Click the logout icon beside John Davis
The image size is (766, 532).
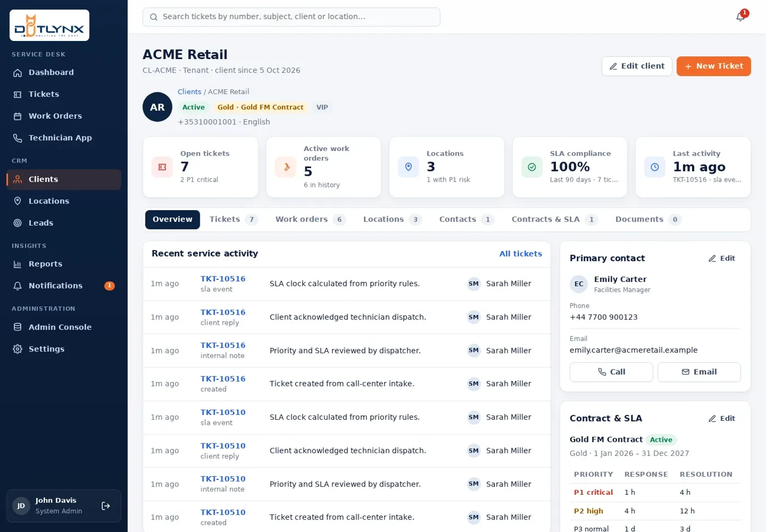click(x=106, y=506)
